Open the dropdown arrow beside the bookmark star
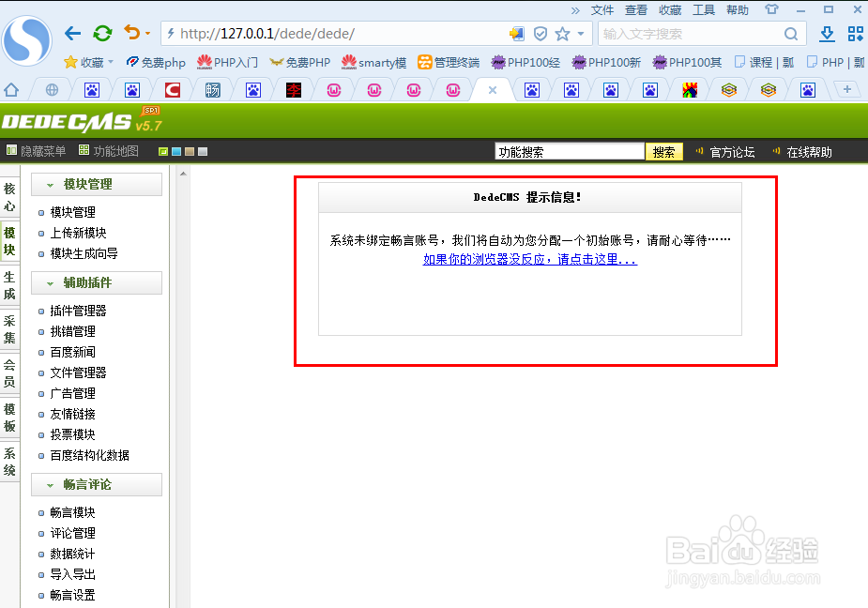Image resolution: width=868 pixels, height=608 pixels. pos(581,34)
